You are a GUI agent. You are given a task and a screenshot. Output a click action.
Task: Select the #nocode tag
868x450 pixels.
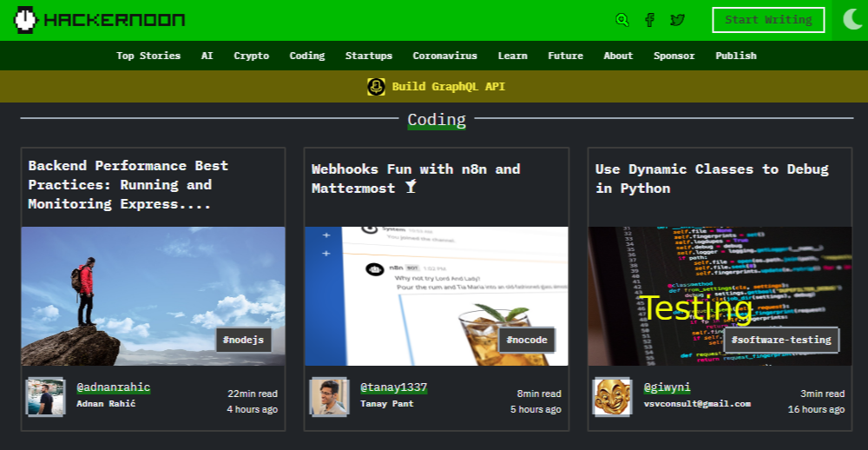pos(527,340)
